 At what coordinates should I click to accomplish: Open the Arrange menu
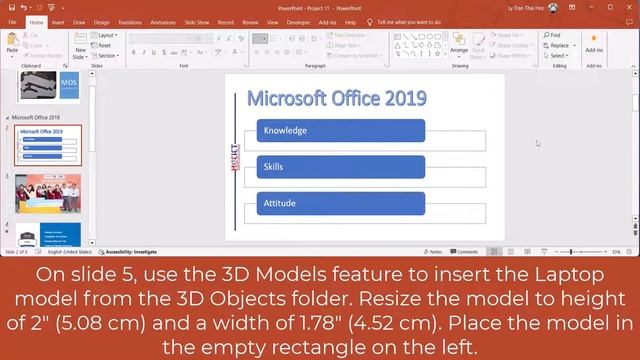(459, 44)
